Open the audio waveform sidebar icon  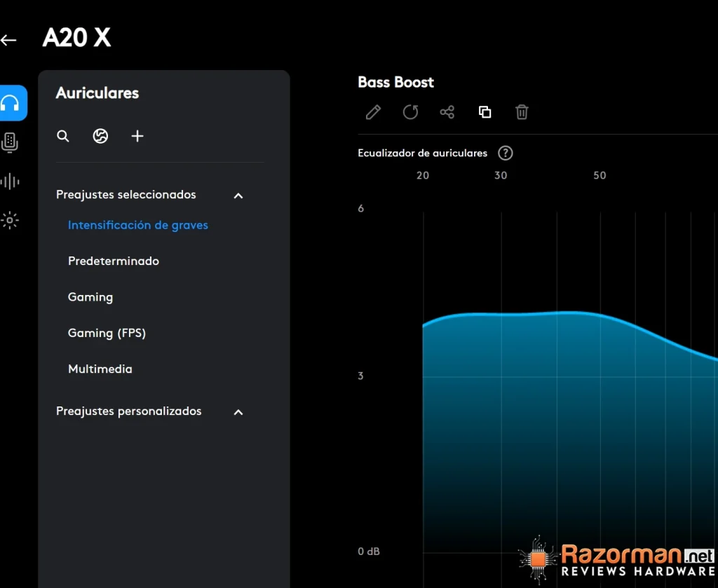10,182
